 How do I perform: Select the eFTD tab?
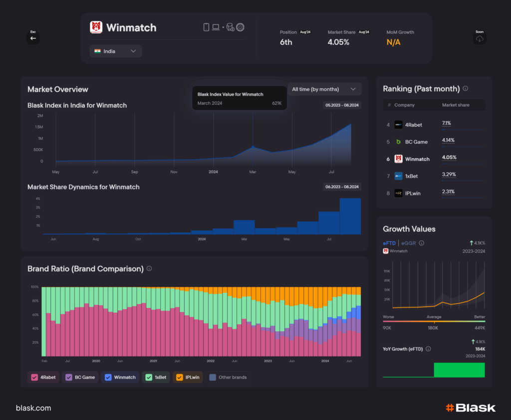pos(389,243)
